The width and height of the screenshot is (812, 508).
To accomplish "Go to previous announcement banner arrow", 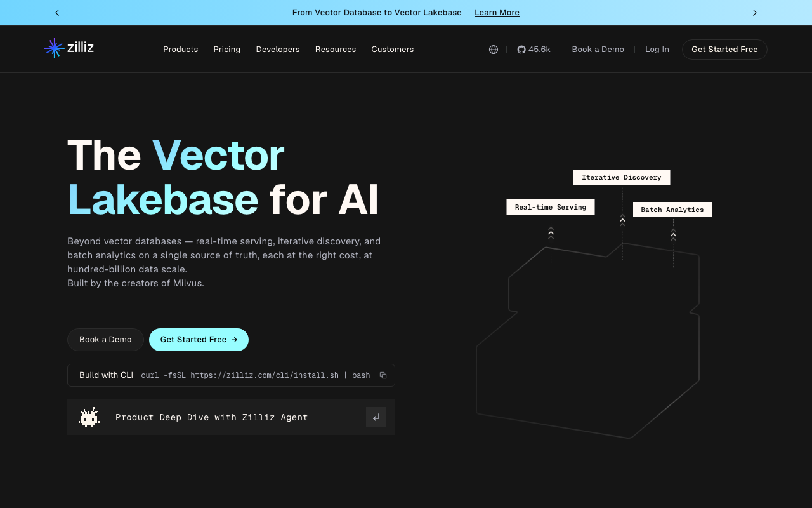I will [57, 13].
